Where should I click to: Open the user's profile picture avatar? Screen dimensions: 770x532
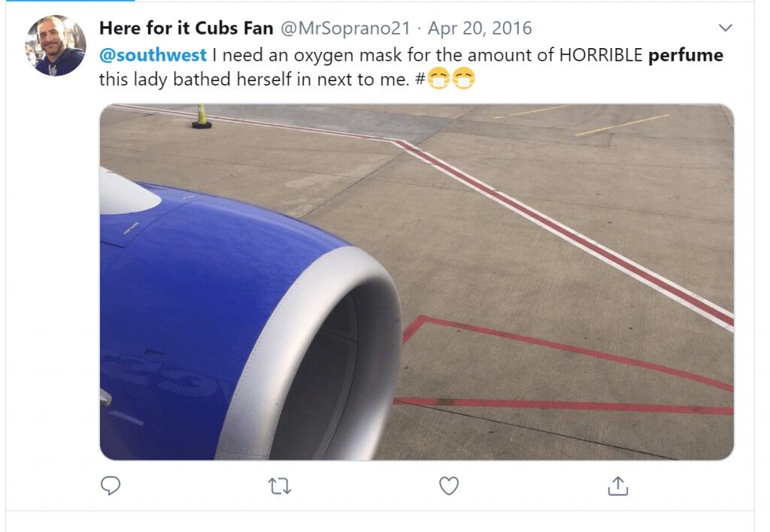pyautogui.click(x=56, y=45)
